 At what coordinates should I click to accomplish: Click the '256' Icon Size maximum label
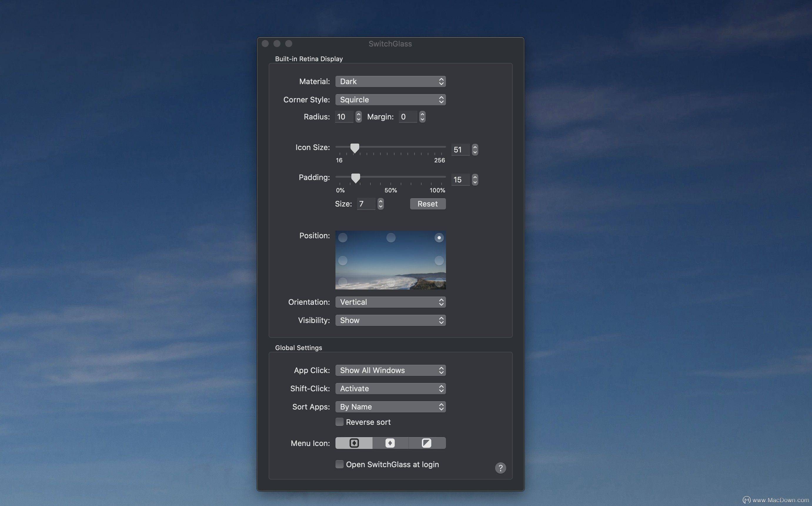tap(440, 160)
